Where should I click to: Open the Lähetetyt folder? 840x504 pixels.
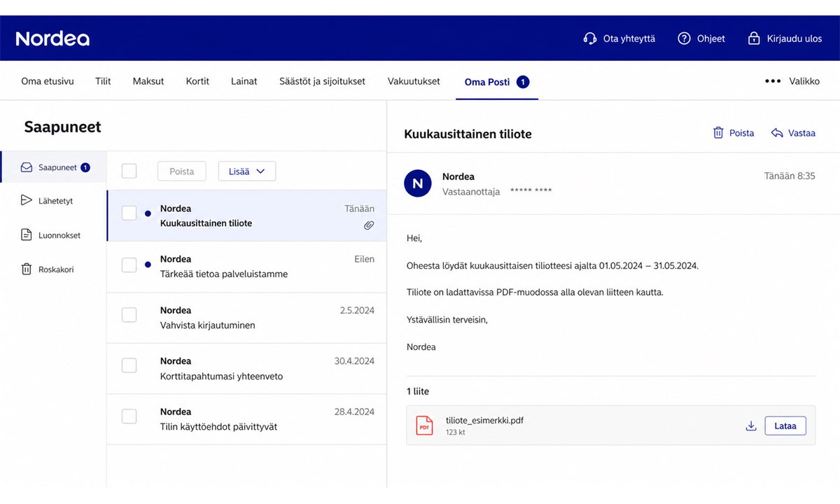[53, 201]
